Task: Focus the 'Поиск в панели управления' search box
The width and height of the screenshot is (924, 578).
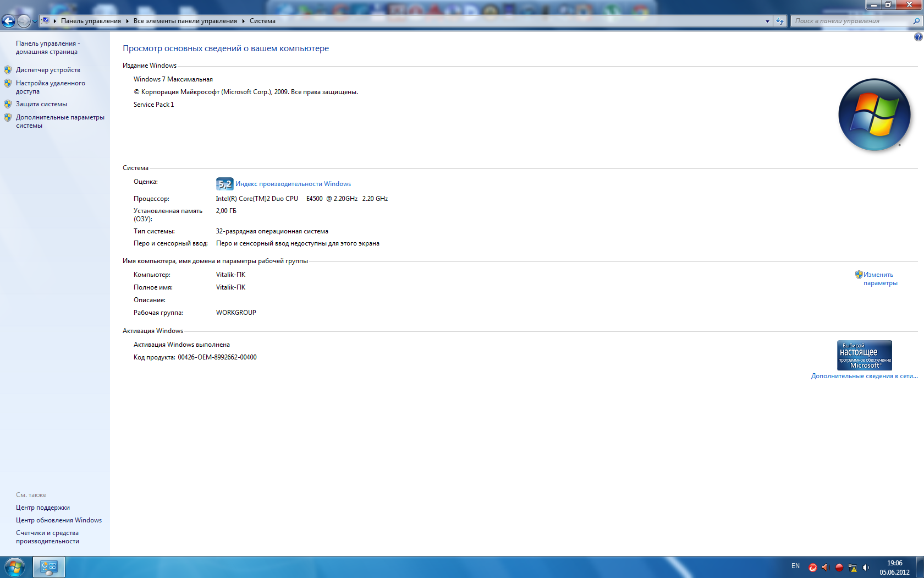Action: (x=851, y=21)
